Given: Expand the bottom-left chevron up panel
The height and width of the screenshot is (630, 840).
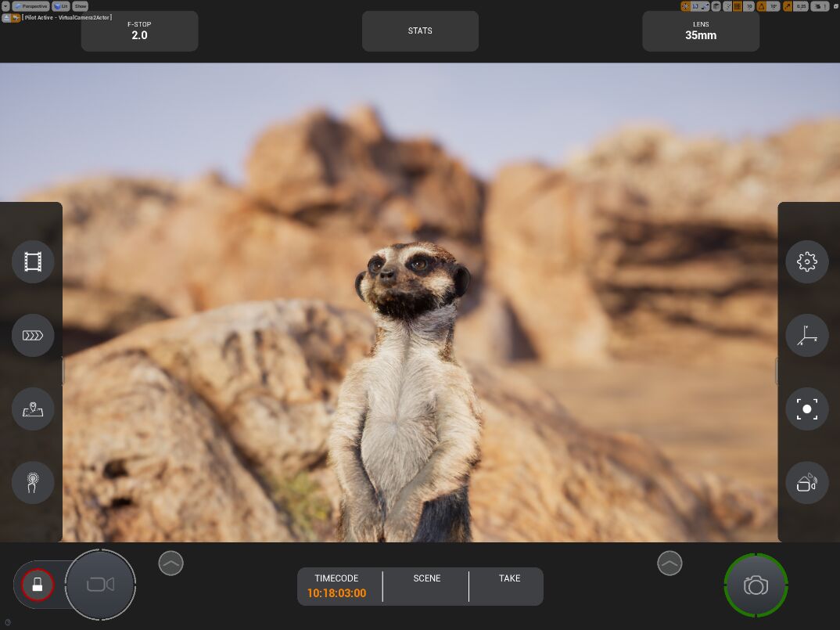Looking at the screenshot, I should [x=171, y=563].
